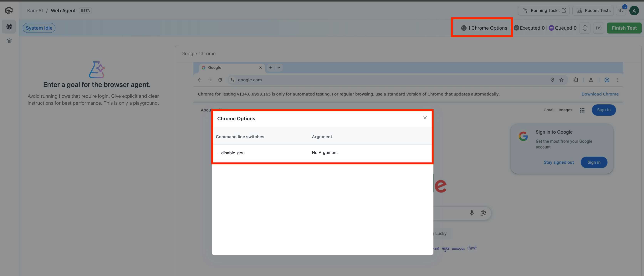Open the variables (x) icon button
This screenshot has width=644, height=276.
(599, 28)
